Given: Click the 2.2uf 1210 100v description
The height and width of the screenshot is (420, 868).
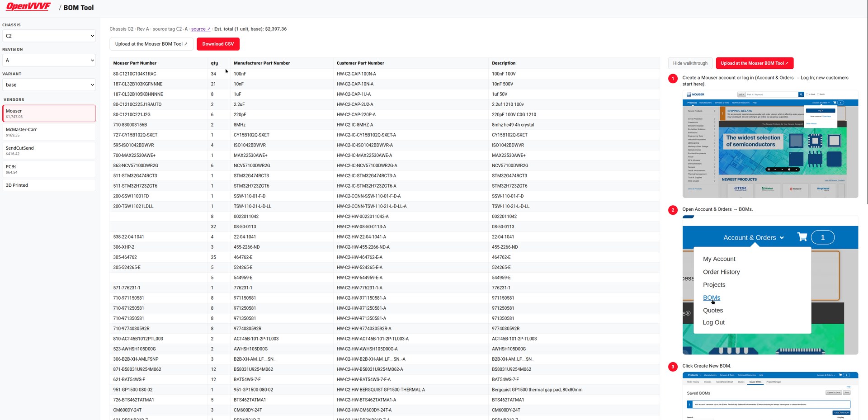Looking at the screenshot, I should [508, 104].
